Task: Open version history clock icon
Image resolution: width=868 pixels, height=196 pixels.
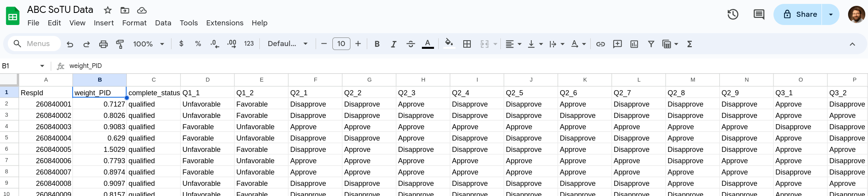Action: tap(733, 14)
